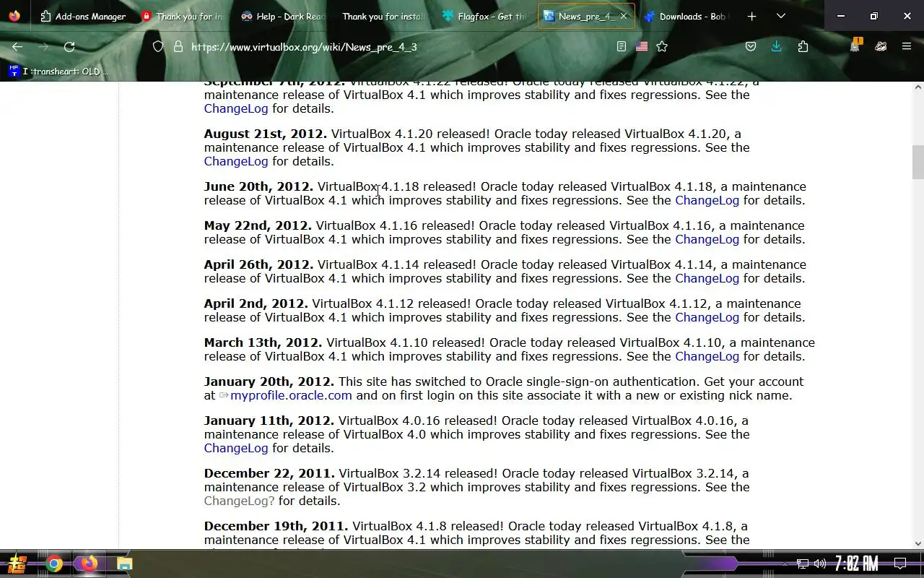Screen dimensions: 924x578
Task: Click the 'June 20th, 2012.' date text
Action: click(x=258, y=186)
